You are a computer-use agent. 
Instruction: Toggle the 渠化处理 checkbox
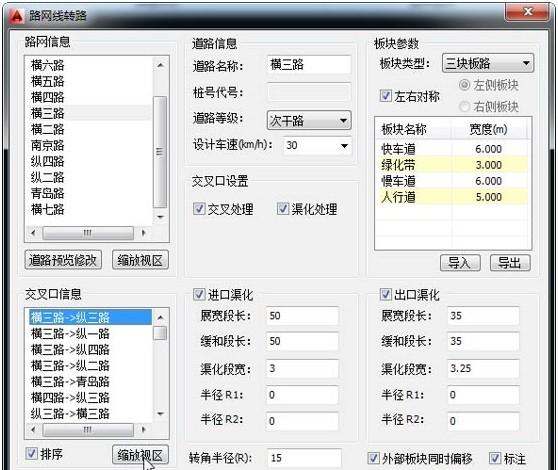[283, 208]
